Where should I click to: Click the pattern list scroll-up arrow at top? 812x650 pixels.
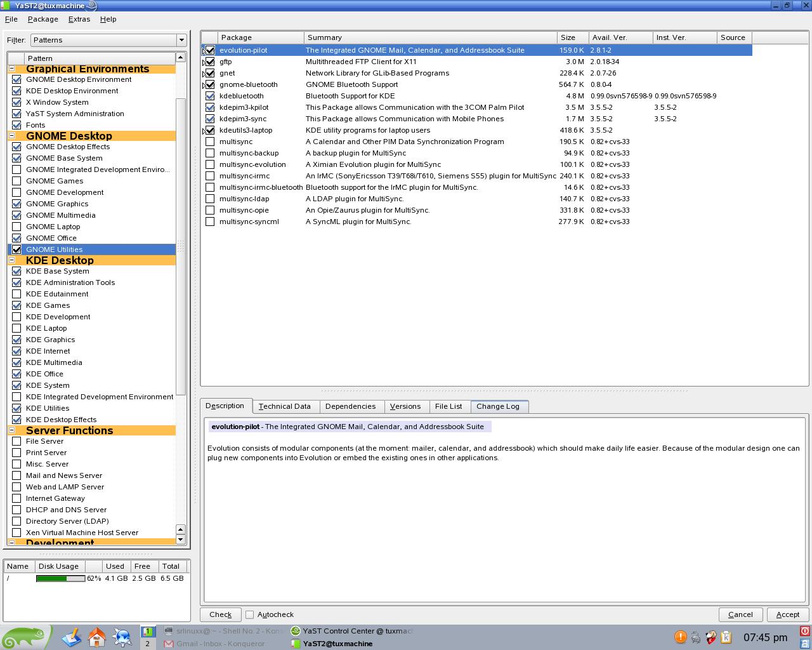coord(180,58)
